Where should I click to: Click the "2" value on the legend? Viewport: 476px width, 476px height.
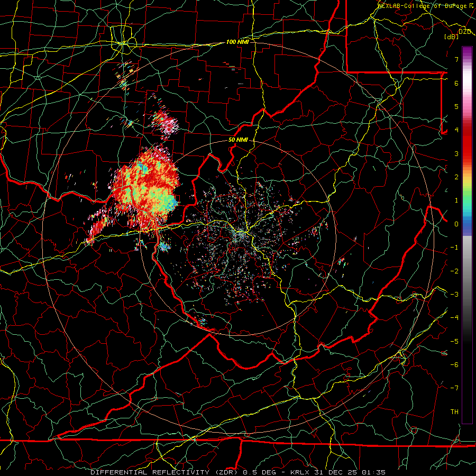pos(456,177)
